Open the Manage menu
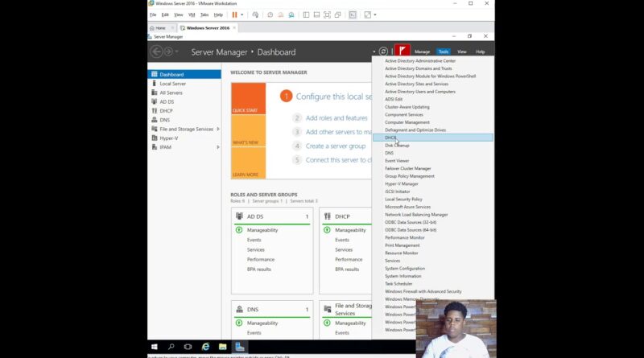The width and height of the screenshot is (644, 358). 422,51
